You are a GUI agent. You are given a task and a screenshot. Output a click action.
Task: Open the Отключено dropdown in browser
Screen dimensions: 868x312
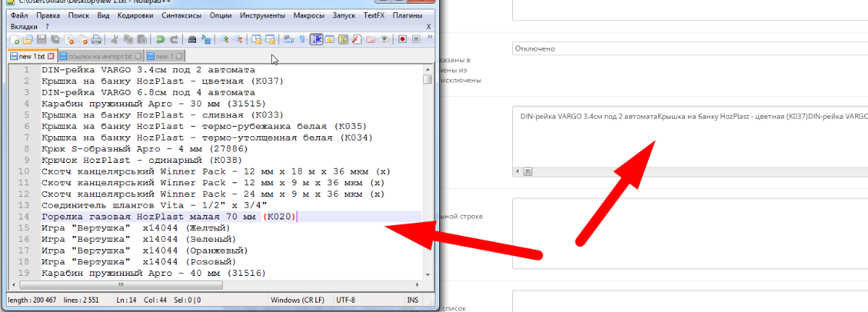[x=689, y=49]
